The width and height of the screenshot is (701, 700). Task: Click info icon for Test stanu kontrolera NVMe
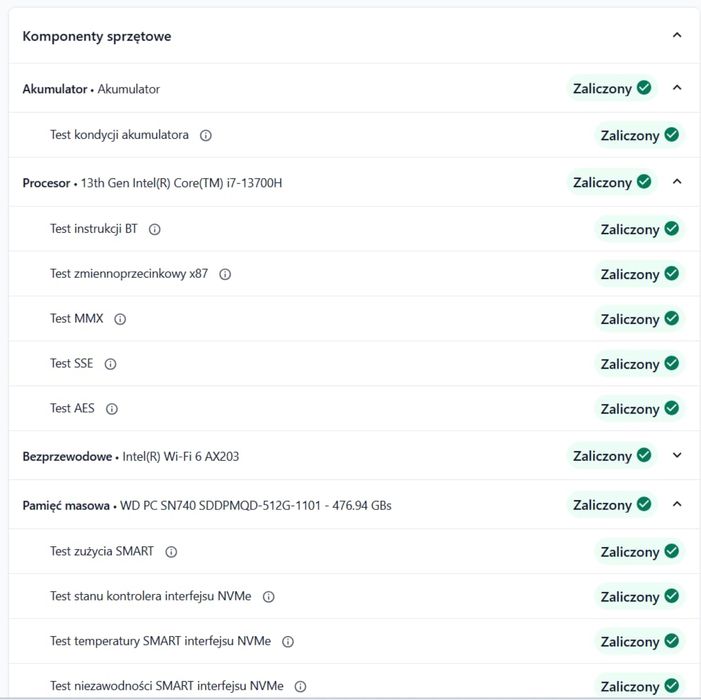268,597
